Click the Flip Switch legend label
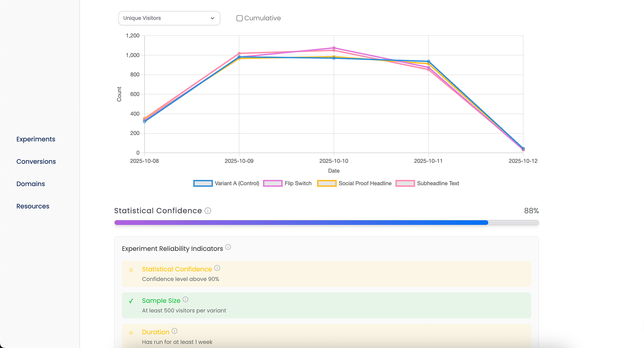 tap(298, 183)
